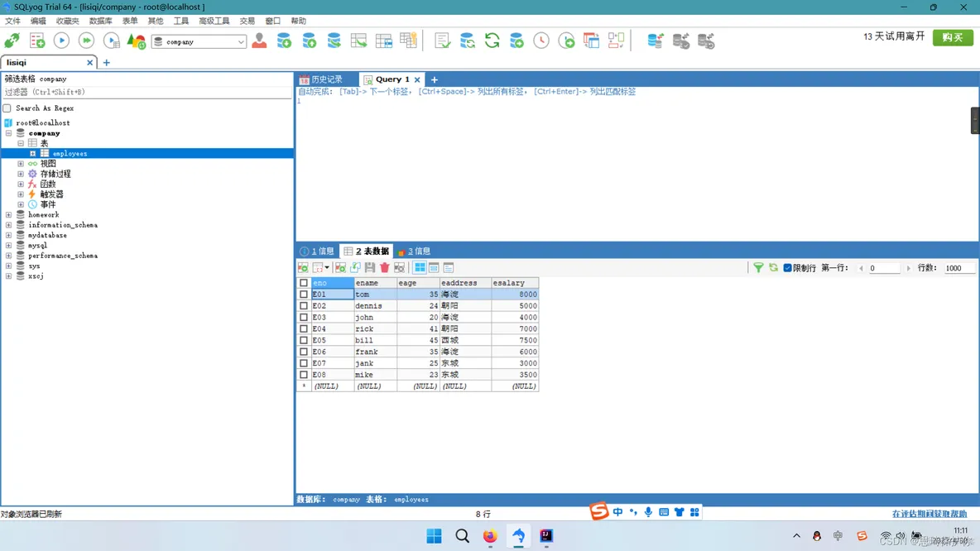Execute all queries double-arrow button

coord(86,41)
